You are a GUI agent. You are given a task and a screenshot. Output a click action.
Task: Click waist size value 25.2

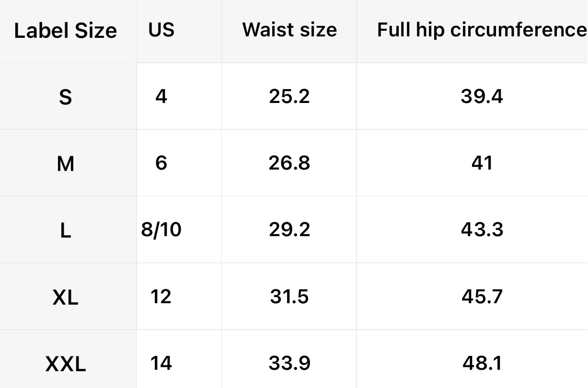coord(289,96)
